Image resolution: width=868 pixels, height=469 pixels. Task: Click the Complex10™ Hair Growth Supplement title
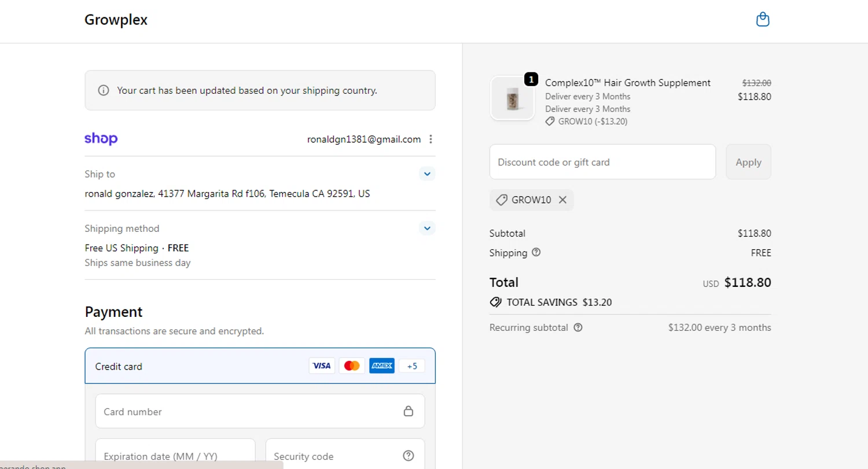tap(628, 83)
